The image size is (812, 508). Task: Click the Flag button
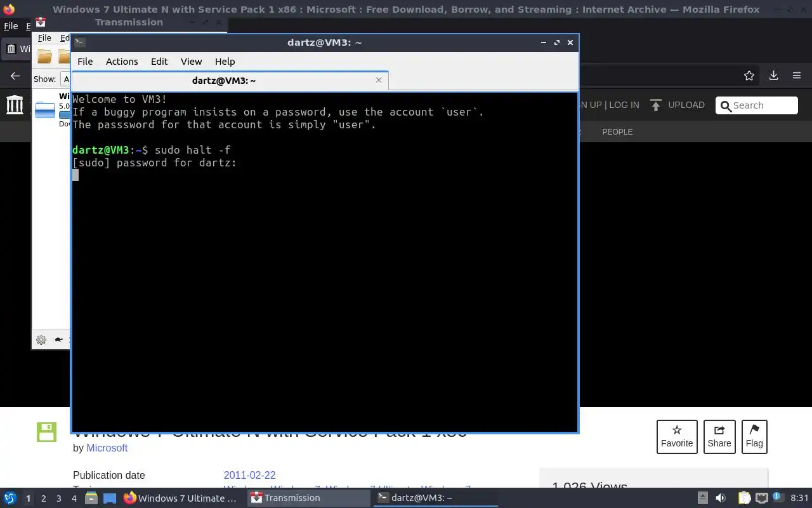coord(754,437)
